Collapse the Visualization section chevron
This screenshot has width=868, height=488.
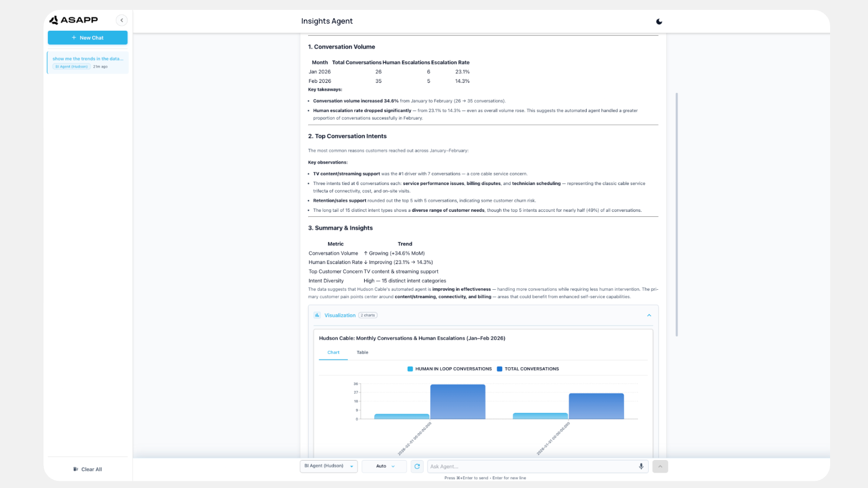point(649,315)
